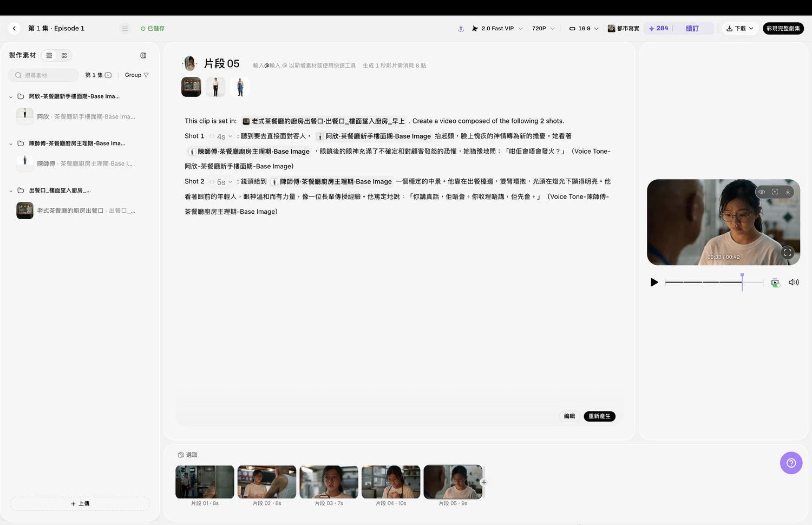
Task: Collapse the 阿欣-茶餐廳新手樓面期 folder
Action: (11, 97)
